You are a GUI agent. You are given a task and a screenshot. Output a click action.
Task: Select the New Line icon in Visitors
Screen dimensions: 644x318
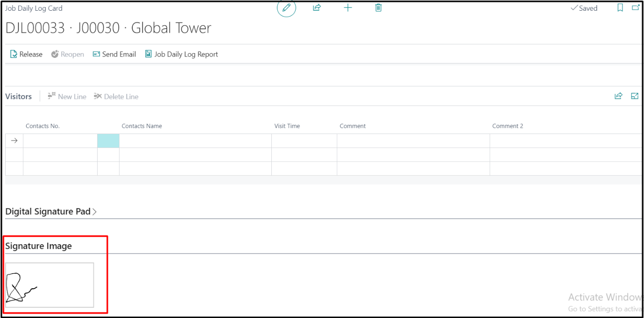pyautogui.click(x=52, y=96)
